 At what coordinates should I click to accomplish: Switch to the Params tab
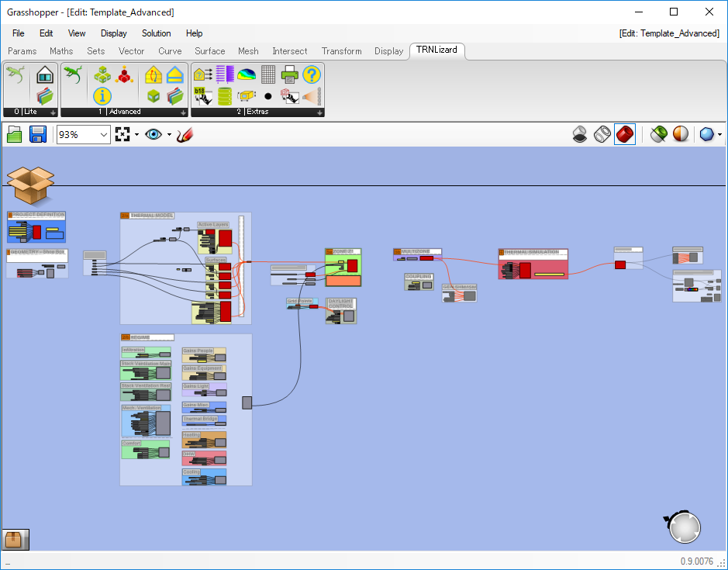tap(22, 51)
